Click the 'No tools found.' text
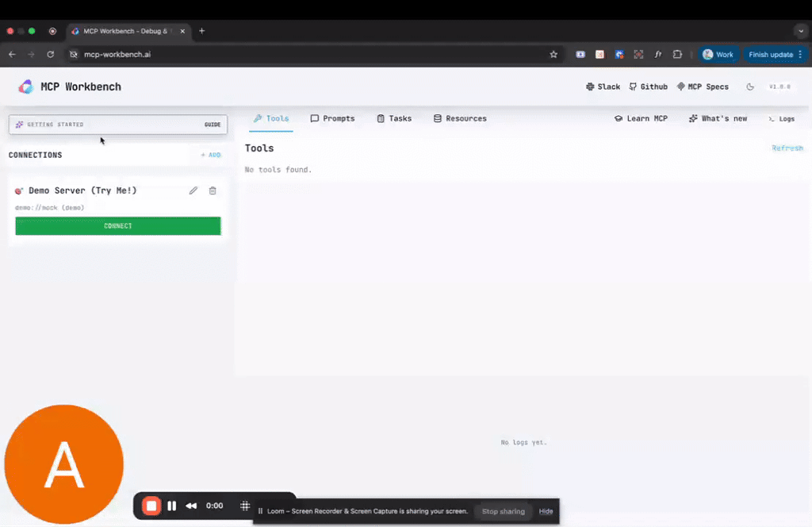 [x=278, y=169]
